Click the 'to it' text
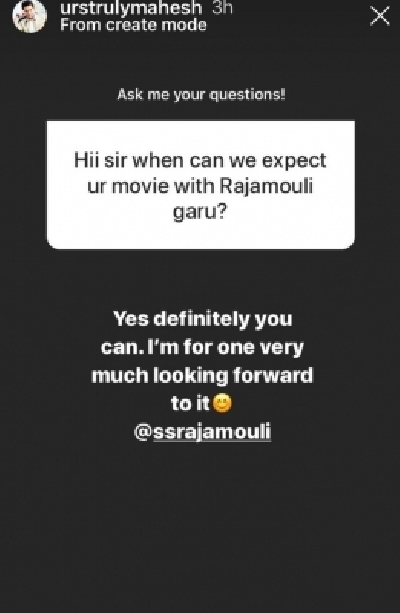The image size is (400, 613). [190, 403]
